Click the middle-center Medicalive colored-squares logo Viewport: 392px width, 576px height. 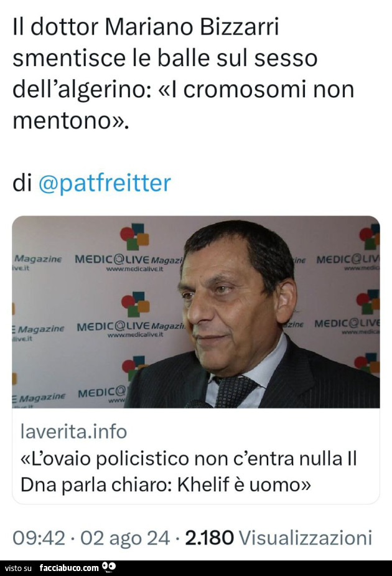[x=135, y=303]
